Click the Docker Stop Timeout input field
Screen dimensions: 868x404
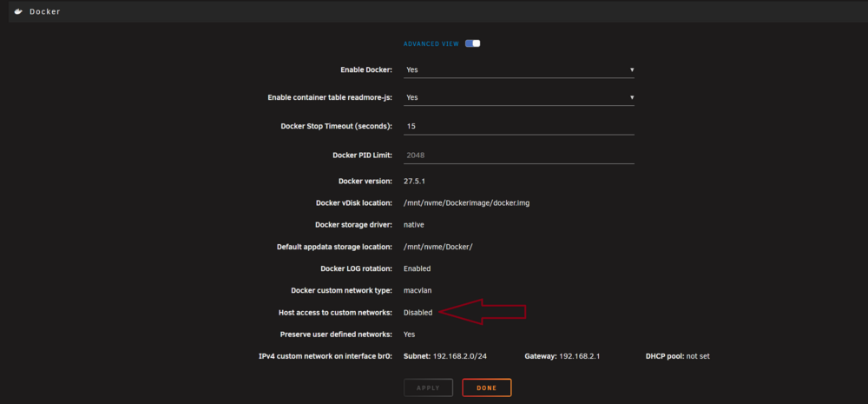click(x=519, y=126)
